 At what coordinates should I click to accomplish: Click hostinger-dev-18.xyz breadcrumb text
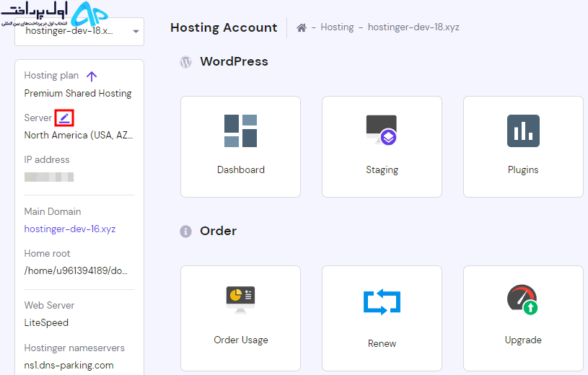click(413, 27)
